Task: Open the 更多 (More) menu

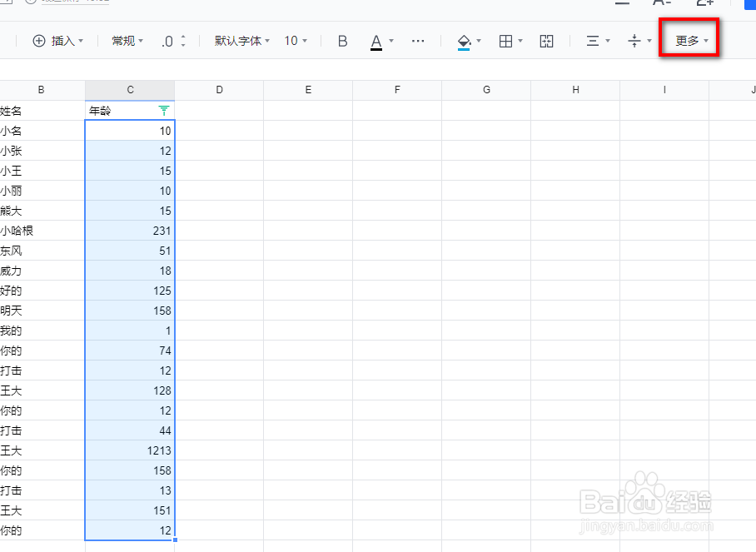Action: [x=691, y=41]
